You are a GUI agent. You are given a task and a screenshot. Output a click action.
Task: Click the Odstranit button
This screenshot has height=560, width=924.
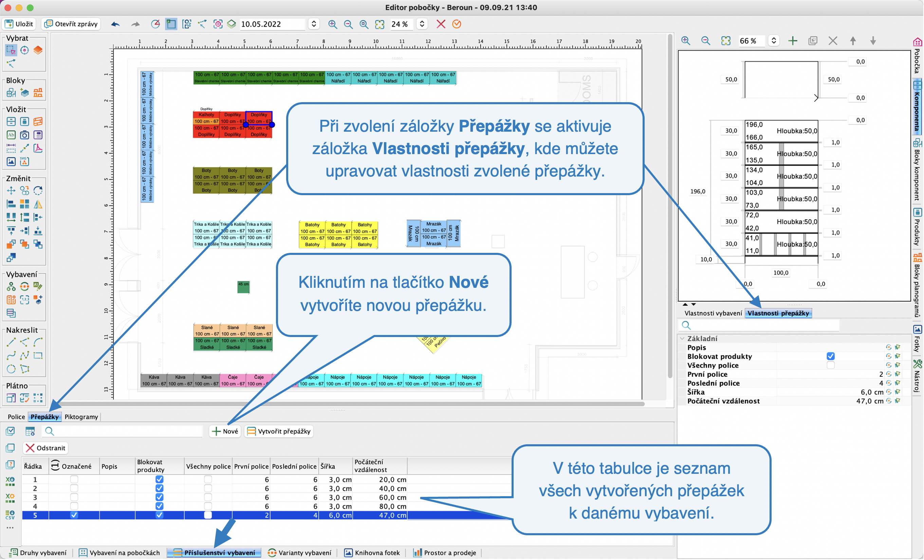45,448
